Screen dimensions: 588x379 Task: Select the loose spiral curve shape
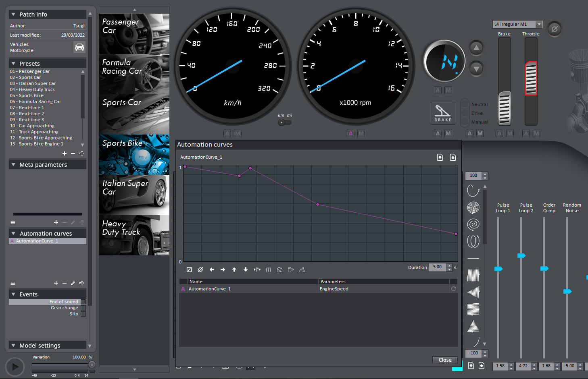(473, 224)
